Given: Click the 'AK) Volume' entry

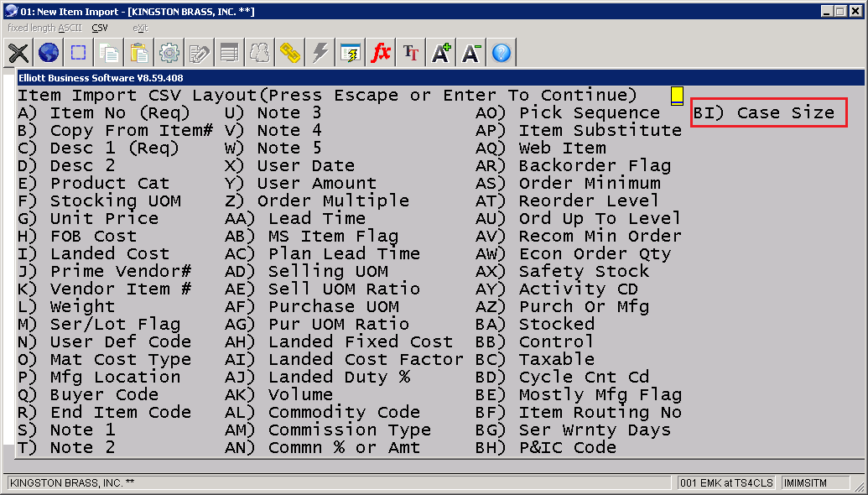Looking at the screenshot, I should click(x=279, y=395).
